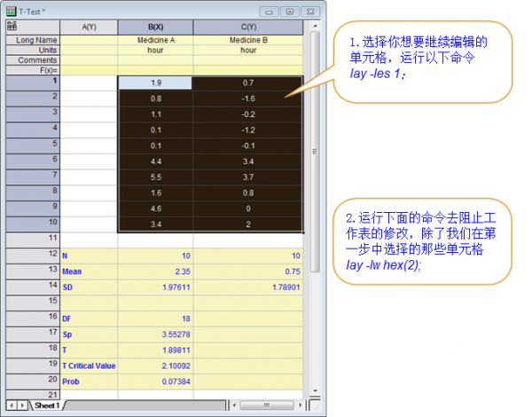Image resolution: width=532 pixels, height=417 pixels.
Task: Open the Sheet1 tab
Action: click(x=47, y=405)
